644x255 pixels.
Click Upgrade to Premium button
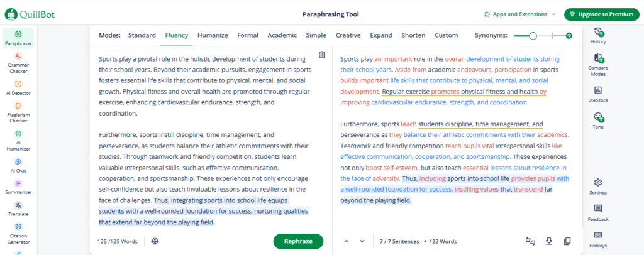[601, 14]
